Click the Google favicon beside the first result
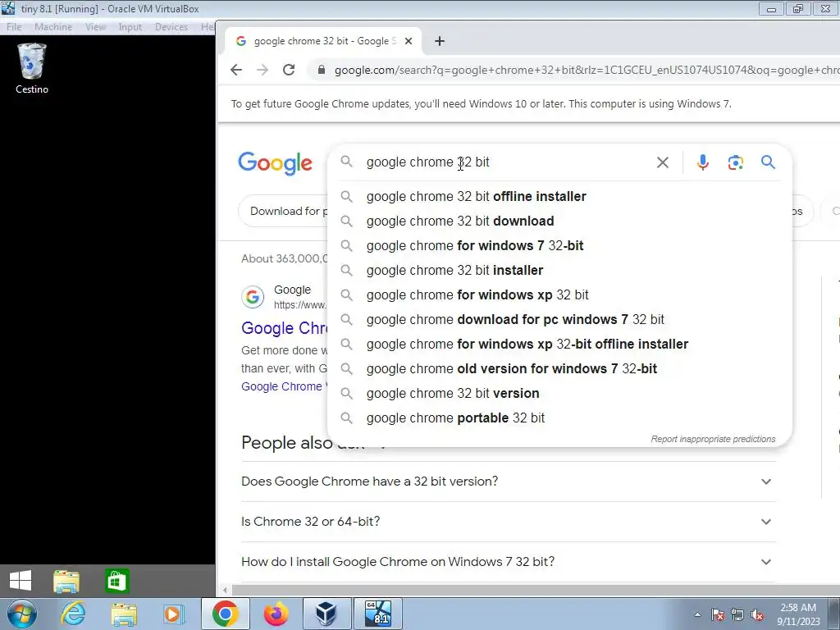 click(x=253, y=297)
